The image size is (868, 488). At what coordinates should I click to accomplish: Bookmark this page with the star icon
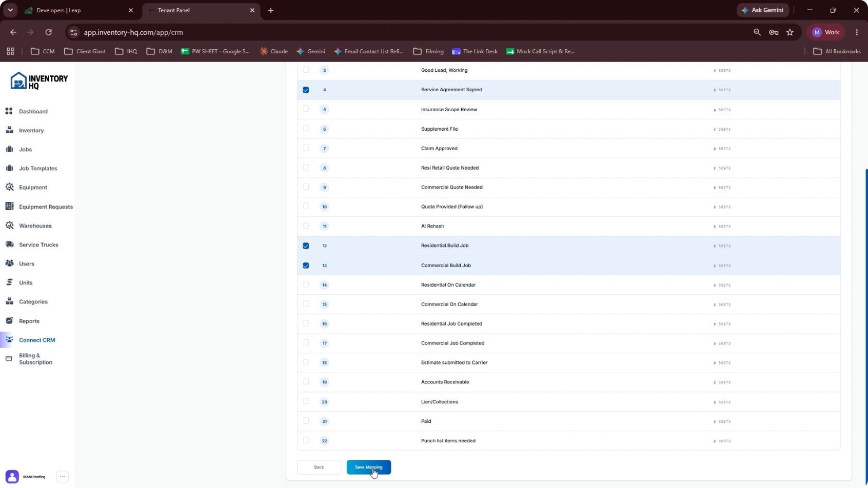(790, 32)
